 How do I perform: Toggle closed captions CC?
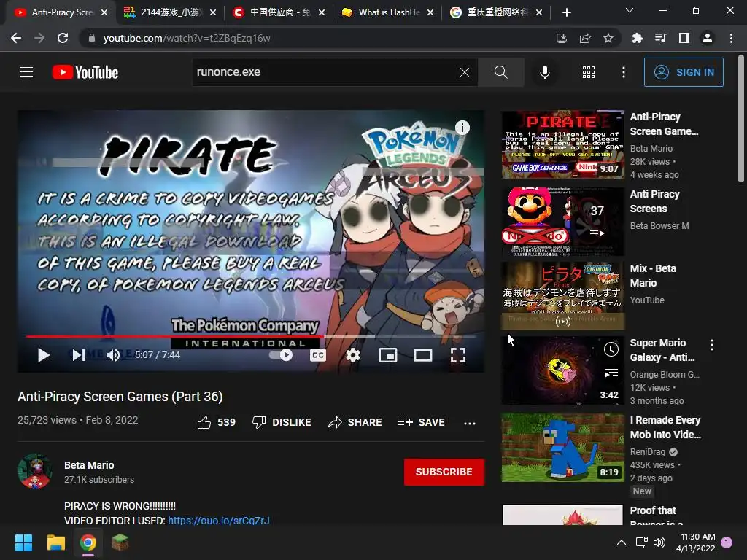[318, 355]
